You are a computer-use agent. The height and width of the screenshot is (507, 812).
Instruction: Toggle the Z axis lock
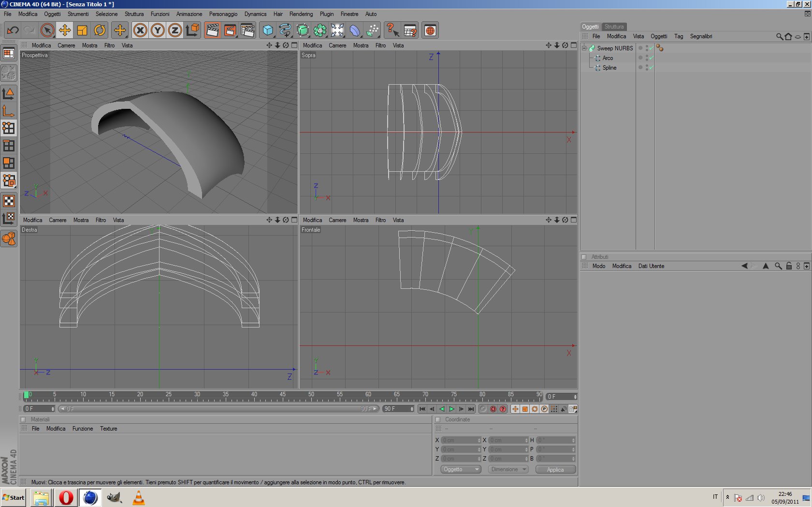(x=175, y=30)
